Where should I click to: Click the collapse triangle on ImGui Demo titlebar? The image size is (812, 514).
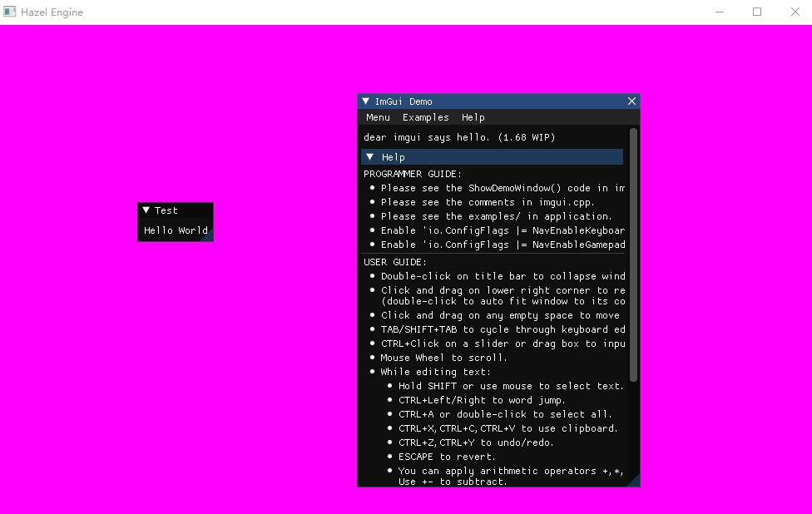(x=367, y=101)
